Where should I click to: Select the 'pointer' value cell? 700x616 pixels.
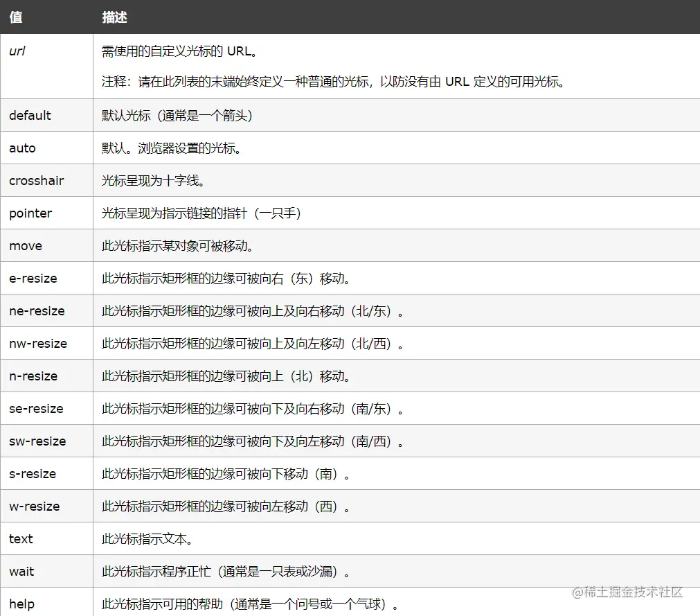coord(46,213)
